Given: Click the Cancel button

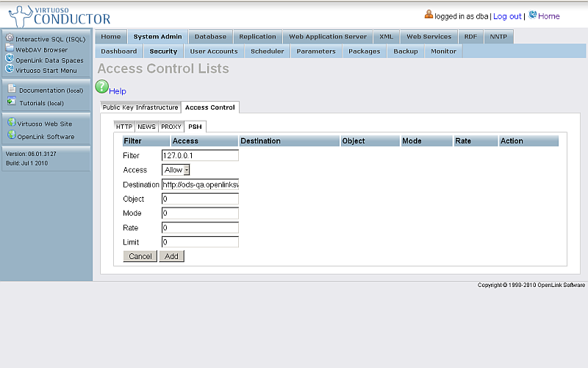Looking at the screenshot, I should tap(140, 256).
